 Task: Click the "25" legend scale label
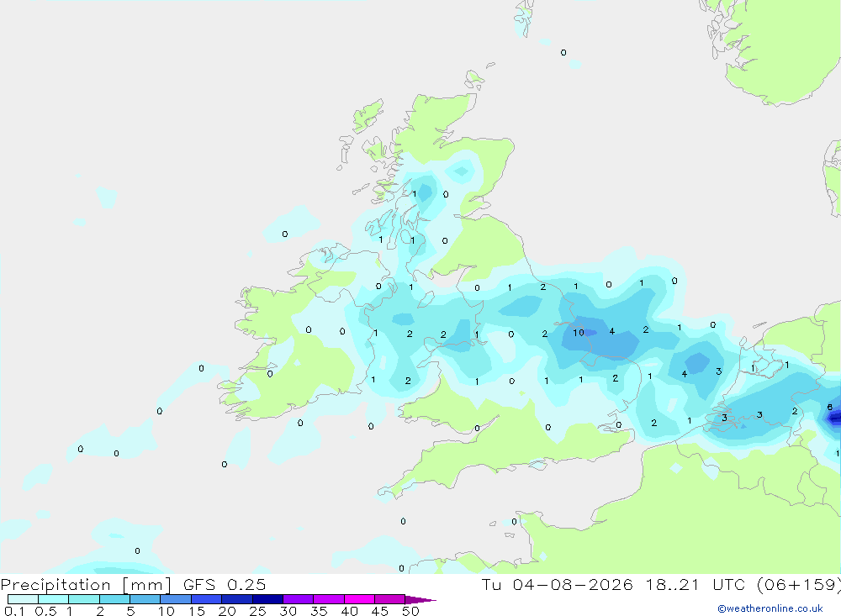pos(258,611)
